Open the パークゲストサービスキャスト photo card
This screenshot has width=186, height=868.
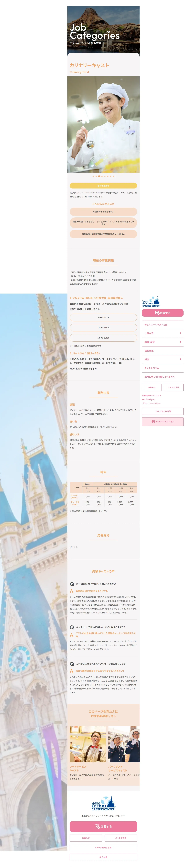pos(124,744)
